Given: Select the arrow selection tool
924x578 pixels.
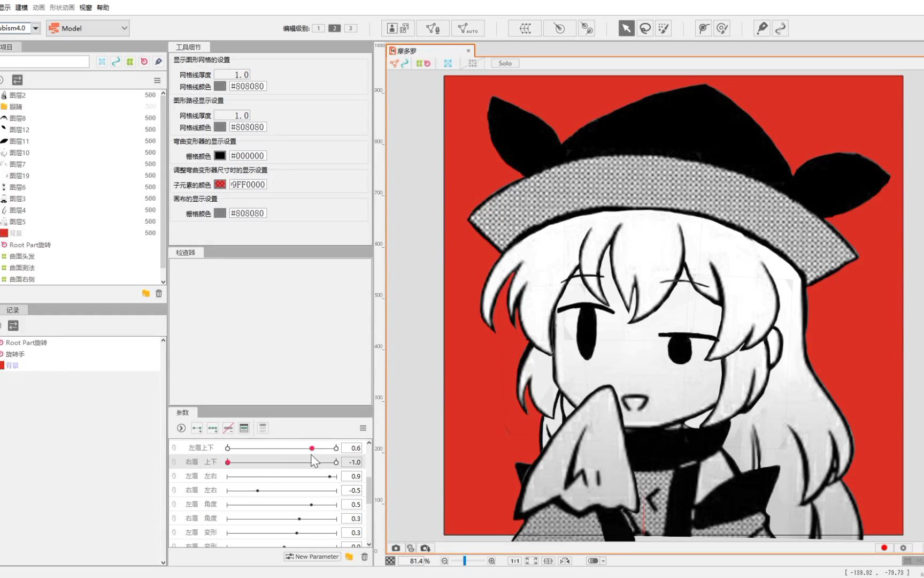Looking at the screenshot, I should click(x=626, y=28).
